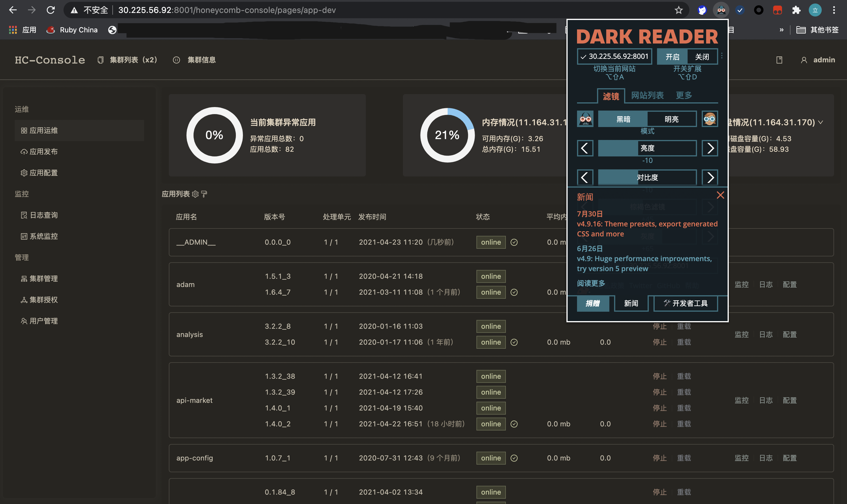
Task: Open 其他书签 bookmarks folder
Action: coord(818,30)
